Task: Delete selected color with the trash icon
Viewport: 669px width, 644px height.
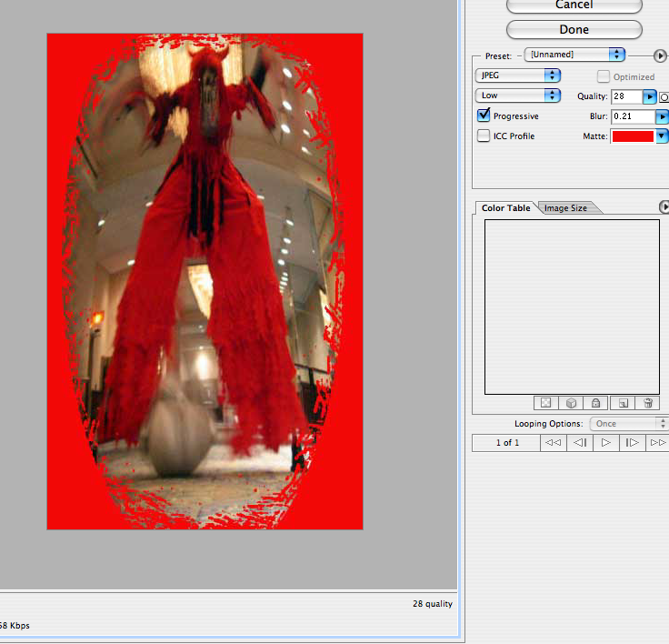Action: point(648,403)
